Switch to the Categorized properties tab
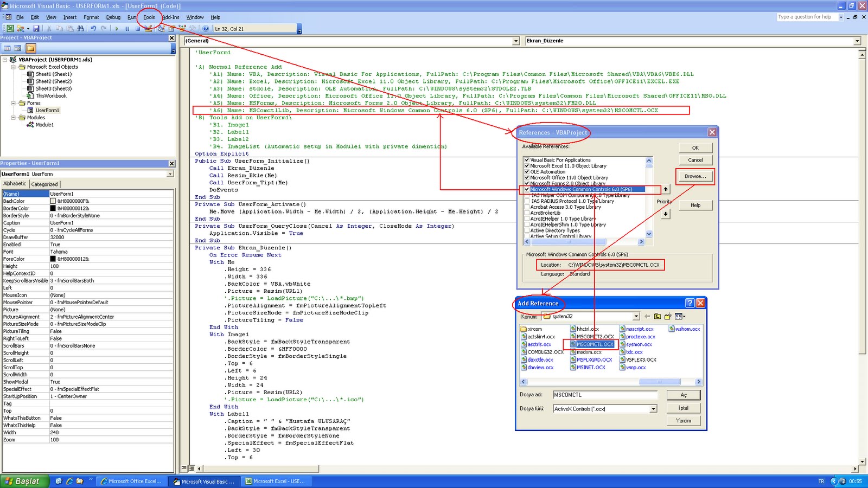This screenshot has height=488, width=868. 44,184
